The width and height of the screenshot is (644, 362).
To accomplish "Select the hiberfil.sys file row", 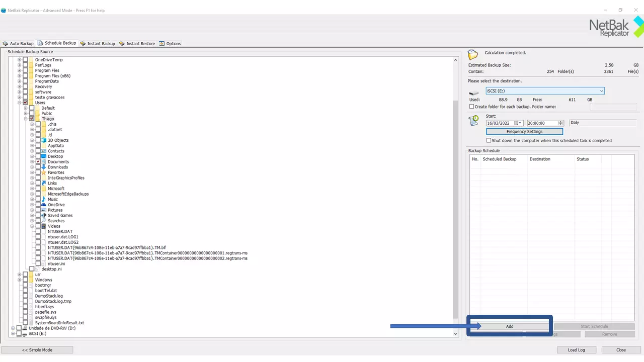I will point(44,307).
